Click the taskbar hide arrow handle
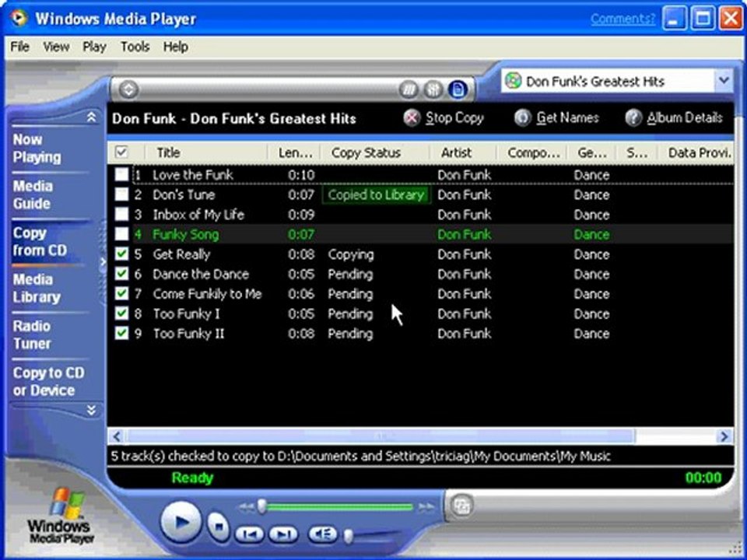Screen dimensions: 747x560 pos(103,261)
